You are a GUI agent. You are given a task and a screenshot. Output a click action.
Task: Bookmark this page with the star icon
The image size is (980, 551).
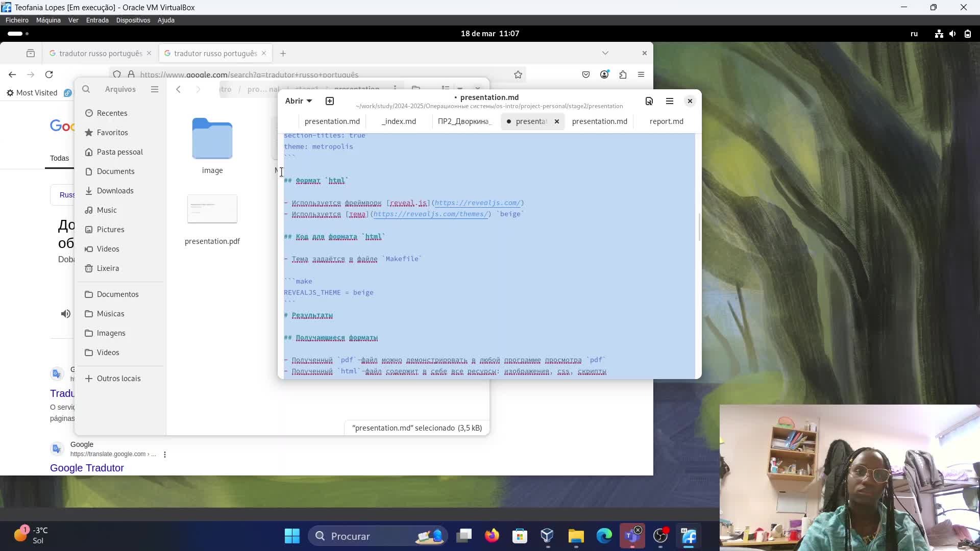tap(518, 75)
